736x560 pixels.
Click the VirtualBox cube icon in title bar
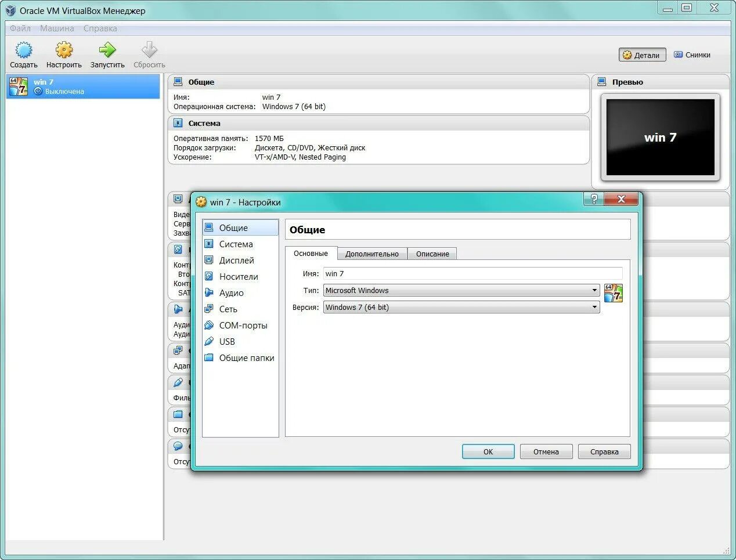[x=10, y=10]
